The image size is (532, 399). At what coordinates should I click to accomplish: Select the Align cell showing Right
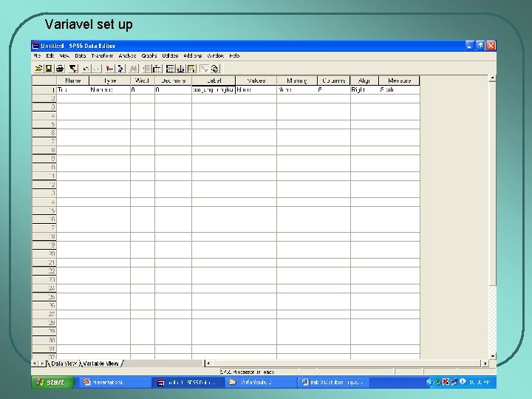tap(364, 89)
